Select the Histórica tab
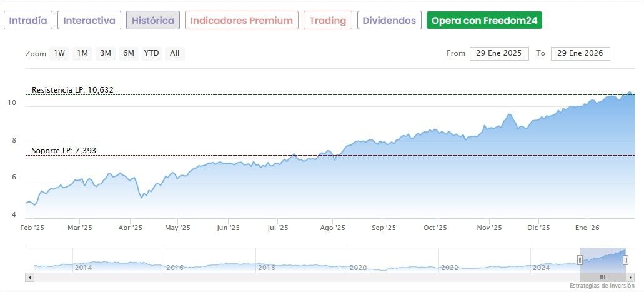Viewport: 644px width, 292px height. [x=153, y=20]
